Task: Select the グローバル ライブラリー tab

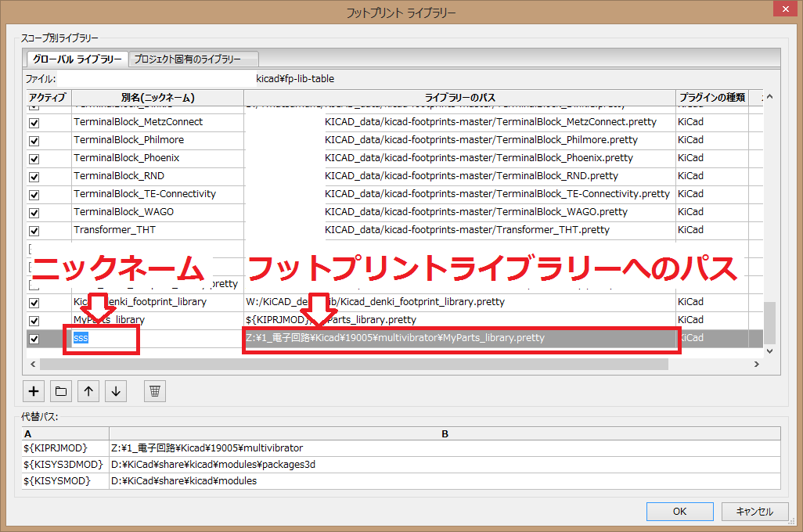Action: click(76, 59)
